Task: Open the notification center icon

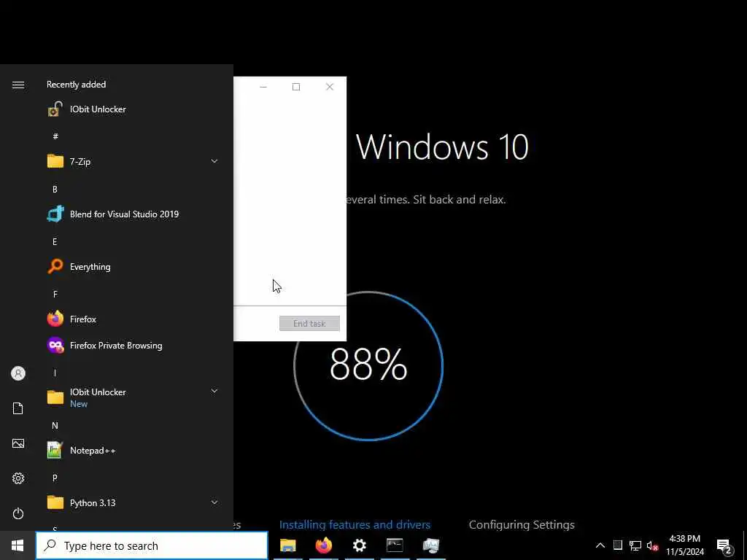Action: coord(724,545)
